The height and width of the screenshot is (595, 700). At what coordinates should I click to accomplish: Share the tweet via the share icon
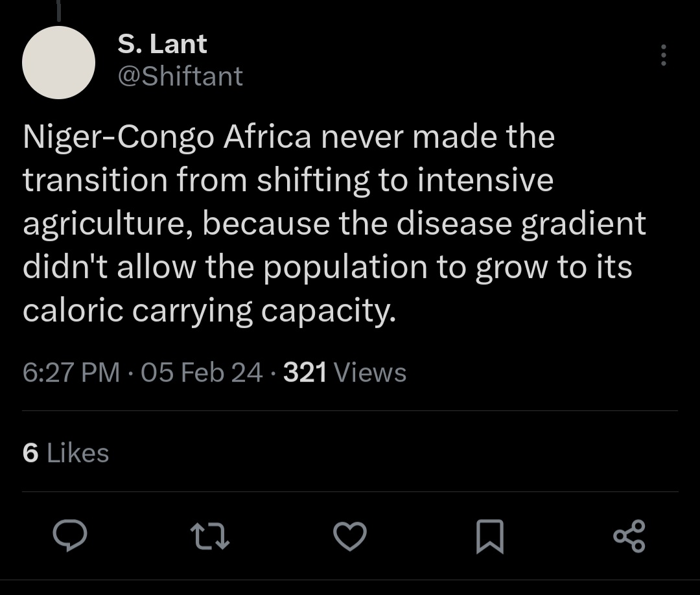click(x=629, y=536)
